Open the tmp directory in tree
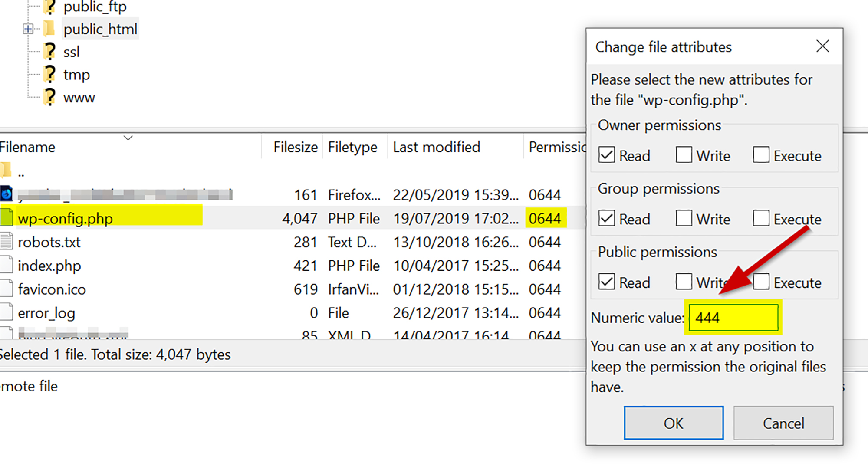 click(x=76, y=75)
